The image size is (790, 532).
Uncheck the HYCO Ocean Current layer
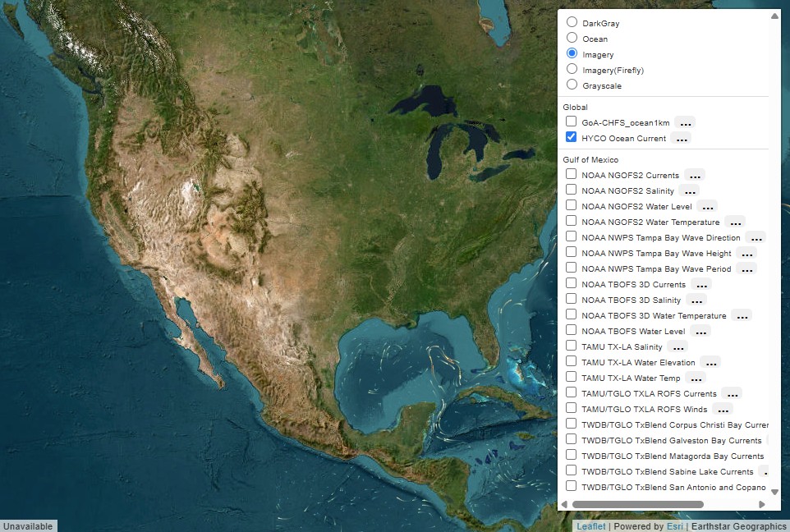pos(571,137)
